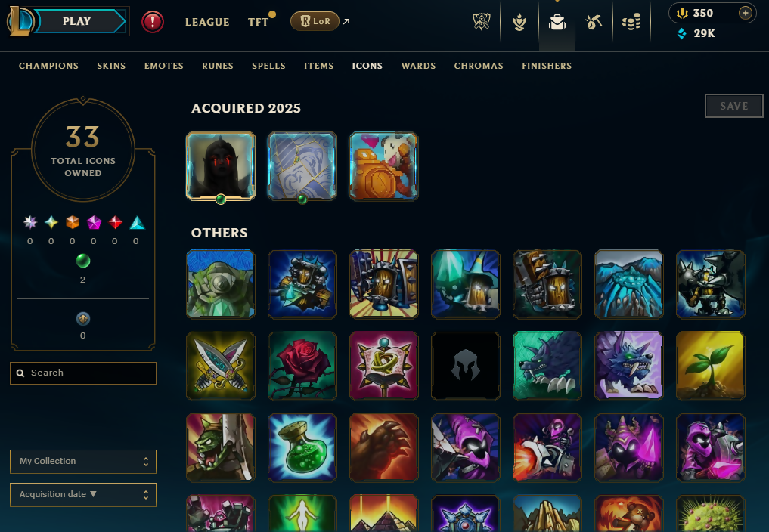Open the Store coins icon
This screenshot has width=769, height=532.
tap(631, 22)
